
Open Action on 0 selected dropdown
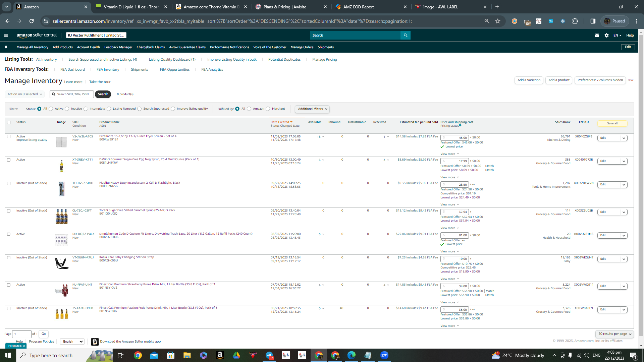(x=25, y=94)
